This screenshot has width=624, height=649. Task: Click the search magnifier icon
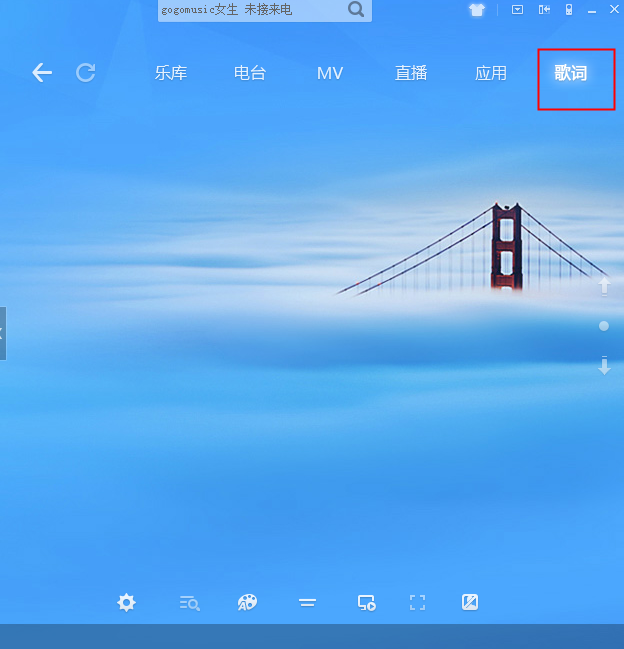click(x=356, y=10)
